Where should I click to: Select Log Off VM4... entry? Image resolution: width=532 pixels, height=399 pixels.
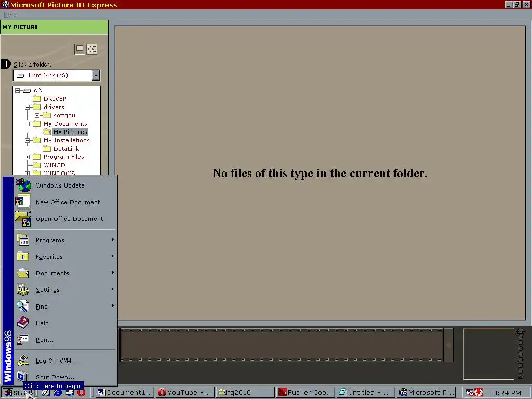pyautogui.click(x=65, y=361)
